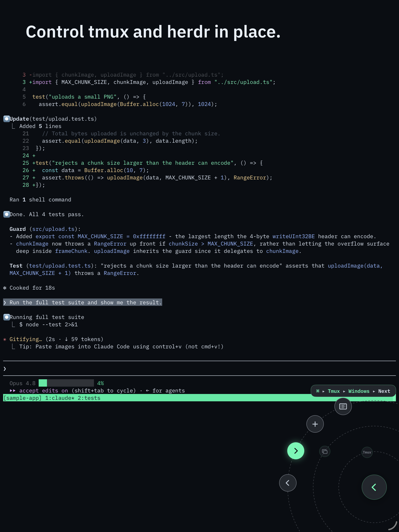This screenshot has width=399, height=532.
Task: Tap the large green back chevron button
Action: [x=374, y=487]
